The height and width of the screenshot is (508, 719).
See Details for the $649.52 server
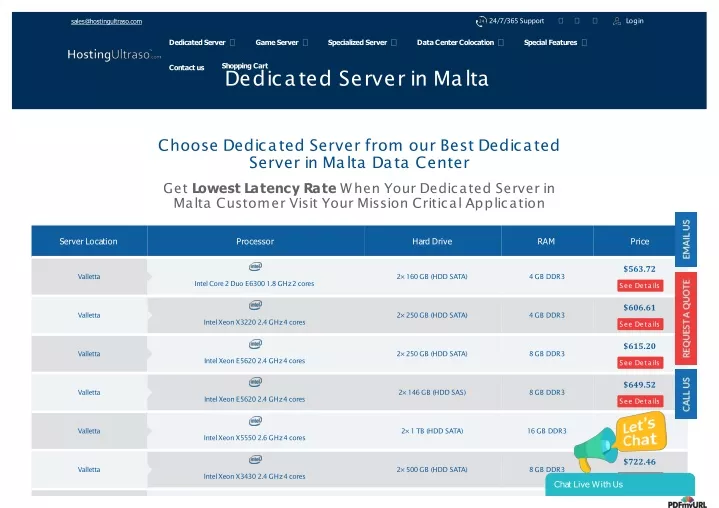[x=640, y=401]
